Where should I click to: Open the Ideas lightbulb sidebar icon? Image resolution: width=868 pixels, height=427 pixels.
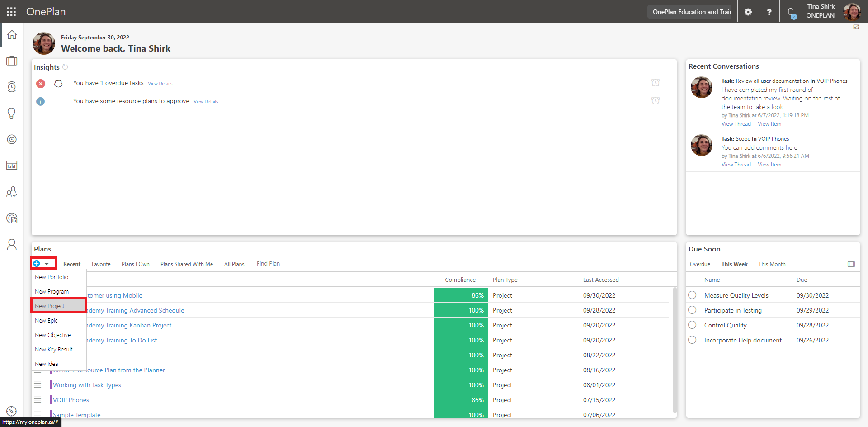(12, 113)
